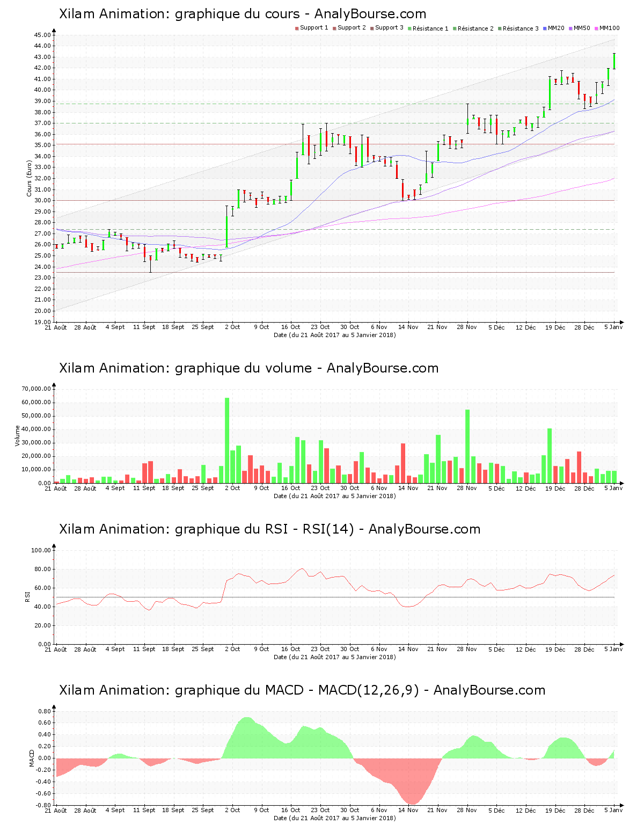Click the tallest green volume bar near 2 Oct

pos(227,440)
